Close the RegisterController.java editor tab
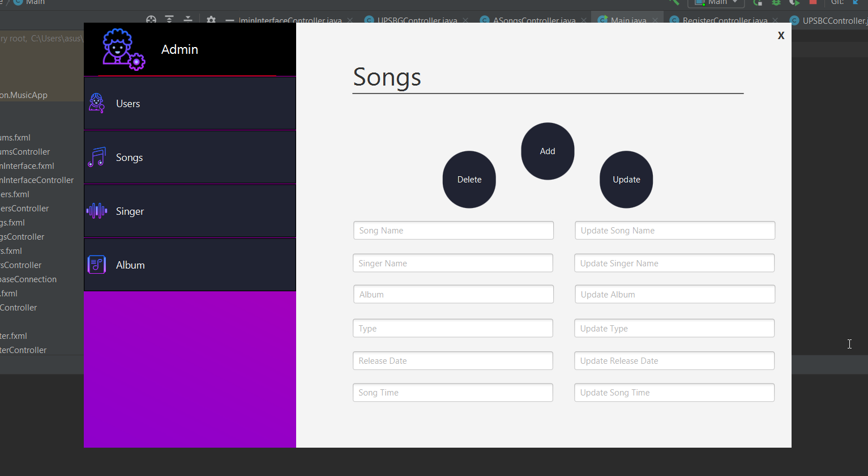This screenshot has width=868, height=476. pos(775,20)
